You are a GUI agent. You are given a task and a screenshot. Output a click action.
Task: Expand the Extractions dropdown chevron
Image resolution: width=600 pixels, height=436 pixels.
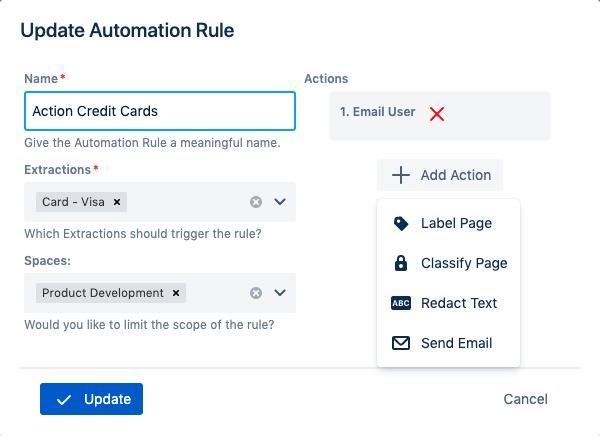pyautogui.click(x=280, y=202)
